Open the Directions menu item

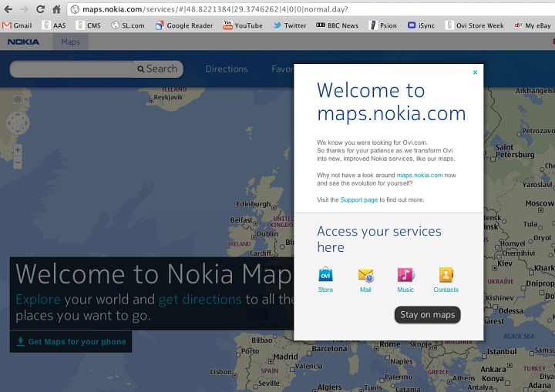coord(226,69)
